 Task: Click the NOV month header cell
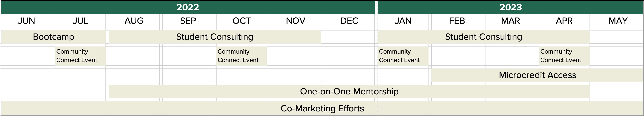click(x=295, y=21)
